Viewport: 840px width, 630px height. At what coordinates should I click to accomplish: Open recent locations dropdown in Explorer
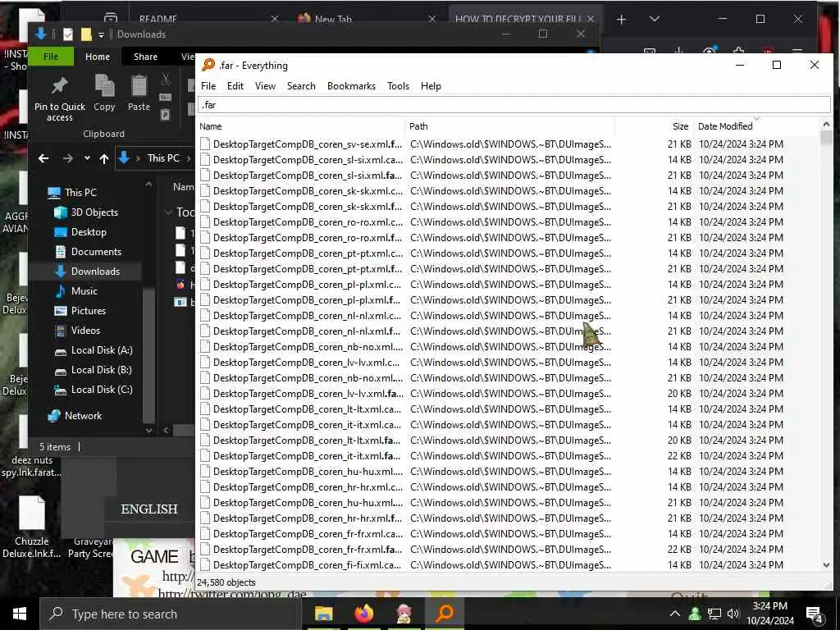pyautogui.click(x=87, y=158)
